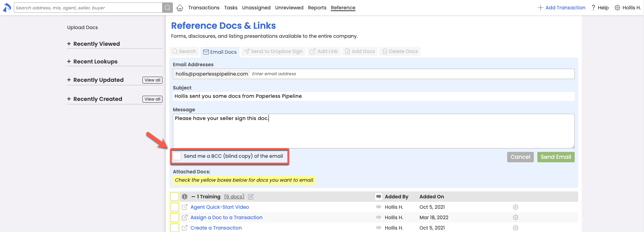Open the Unassigned menu

tap(256, 8)
